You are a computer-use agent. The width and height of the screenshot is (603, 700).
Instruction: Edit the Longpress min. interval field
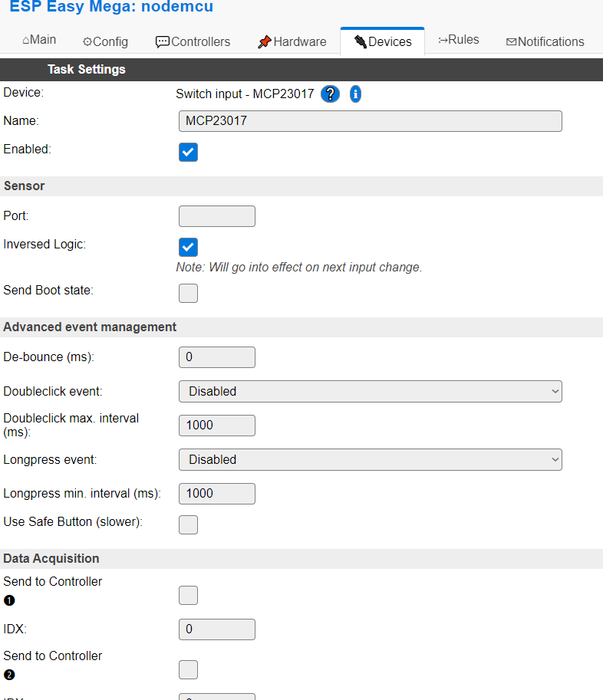[x=217, y=494]
